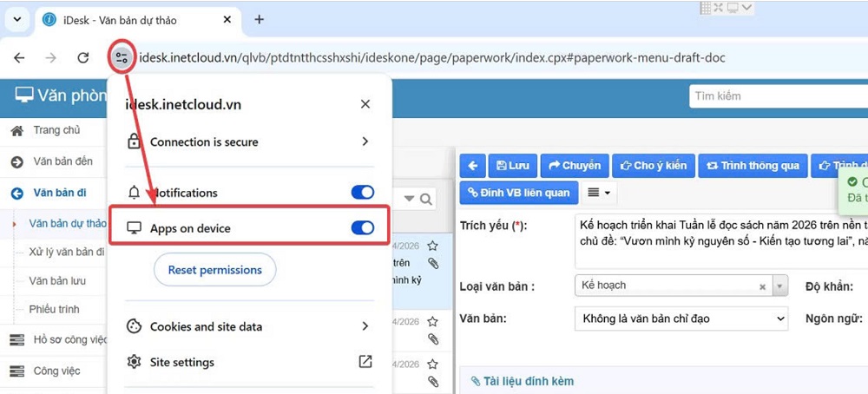
Task: Open a new browser tab
Action: pos(259,19)
